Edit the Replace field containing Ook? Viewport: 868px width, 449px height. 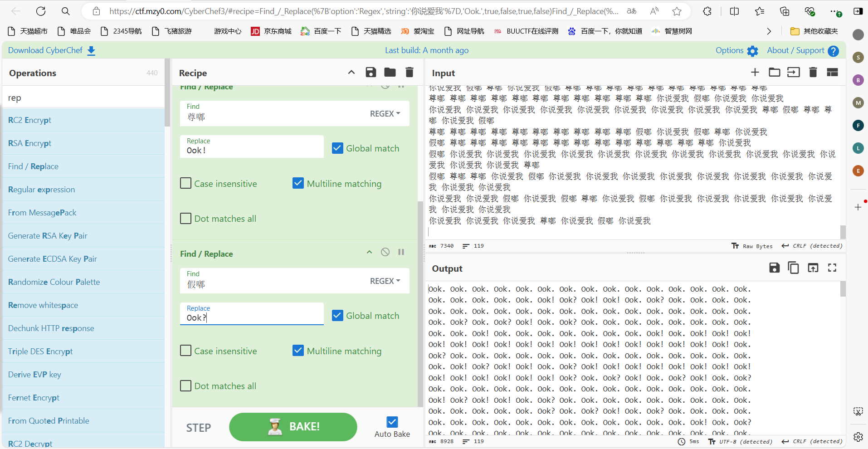click(x=252, y=314)
